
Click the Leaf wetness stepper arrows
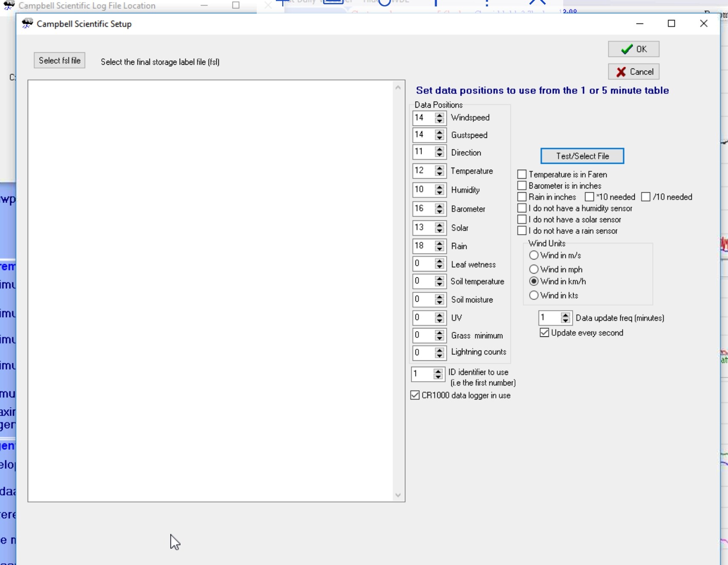tap(440, 264)
